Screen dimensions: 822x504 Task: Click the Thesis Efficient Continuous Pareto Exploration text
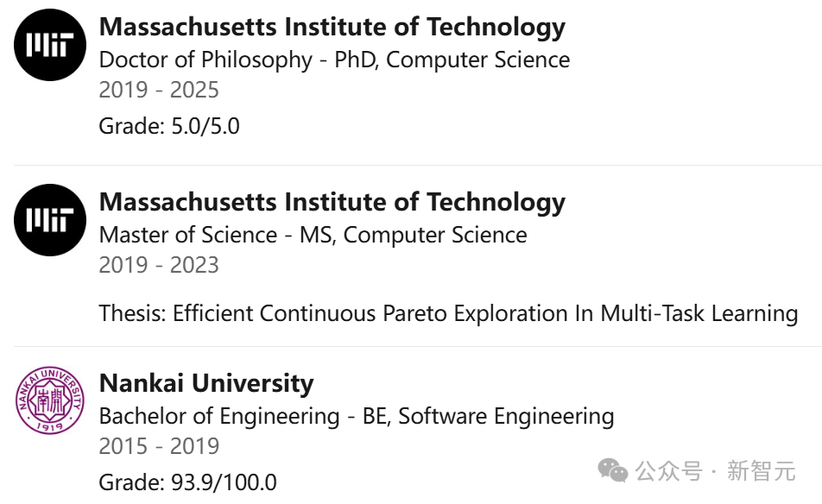[449, 314]
